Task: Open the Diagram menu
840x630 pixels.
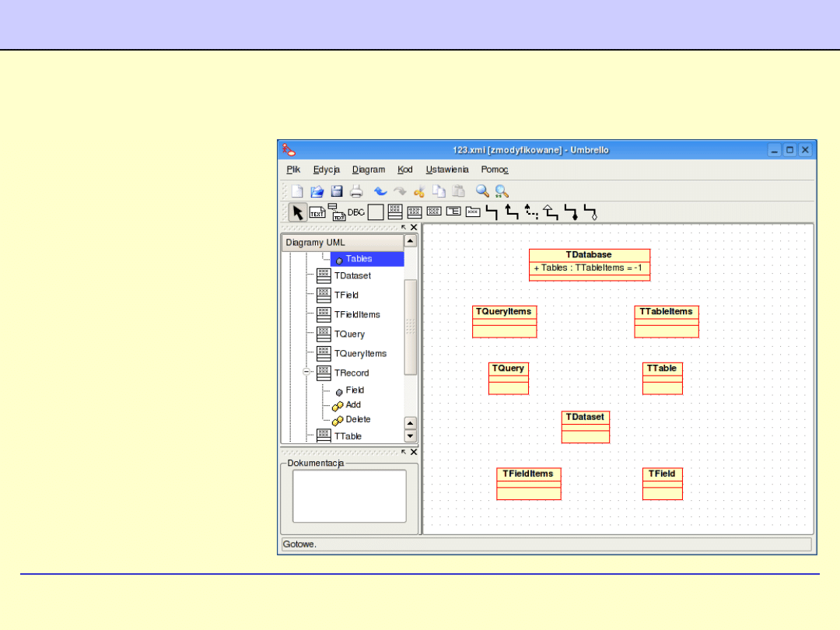Action: [368, 170]
